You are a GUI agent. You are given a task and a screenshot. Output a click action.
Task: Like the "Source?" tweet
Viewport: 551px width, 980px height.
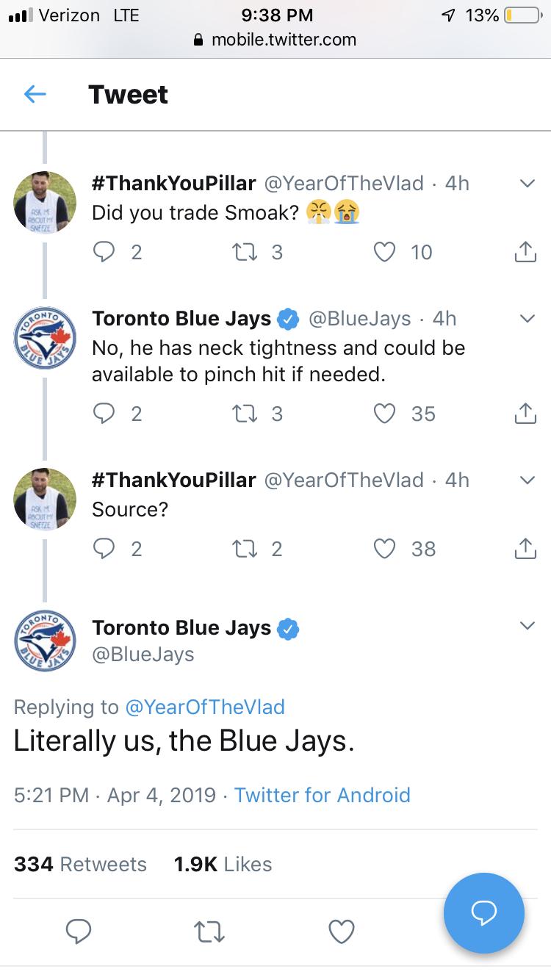coord(385,549)
